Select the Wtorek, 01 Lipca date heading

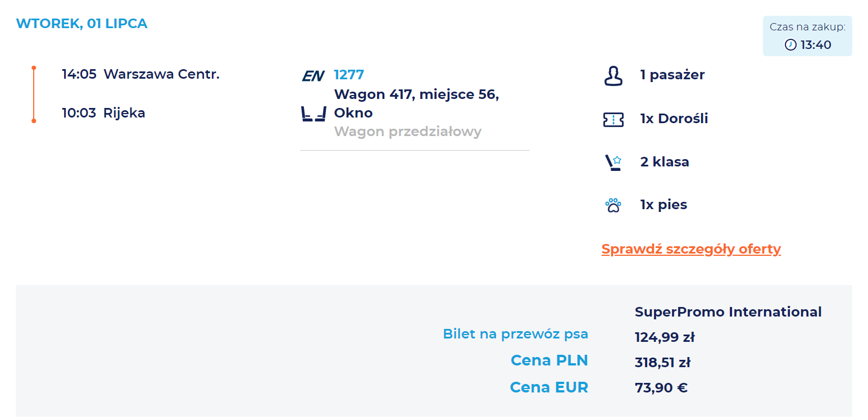[82, 24]
